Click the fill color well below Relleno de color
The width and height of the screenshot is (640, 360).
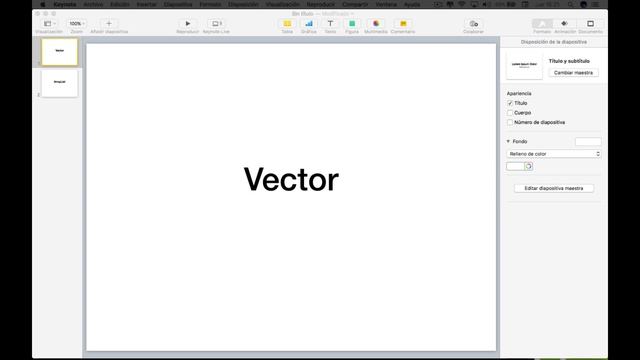click(x=516, y=166)
